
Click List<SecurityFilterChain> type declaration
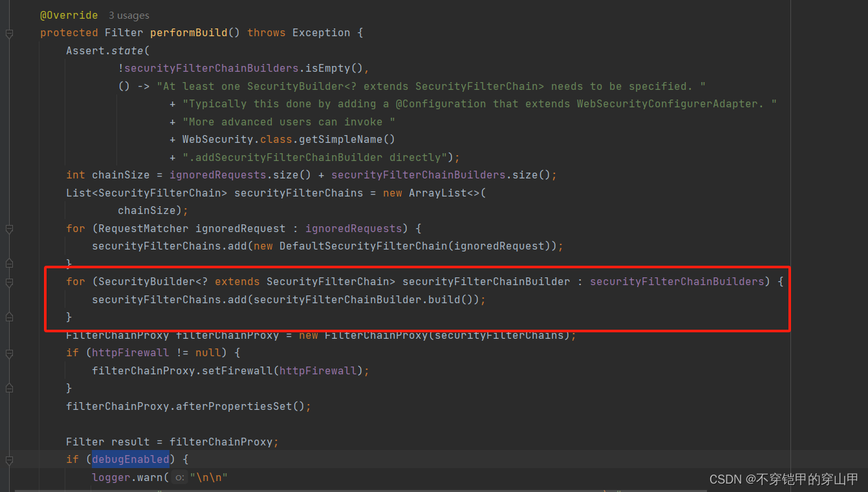(x=147, y=193)
